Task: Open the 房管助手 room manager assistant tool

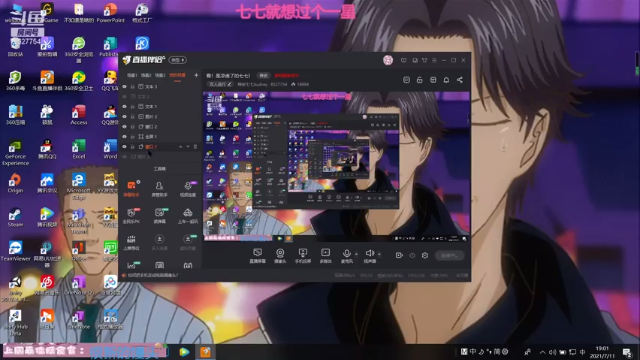Action: click(x=159, y=189)
